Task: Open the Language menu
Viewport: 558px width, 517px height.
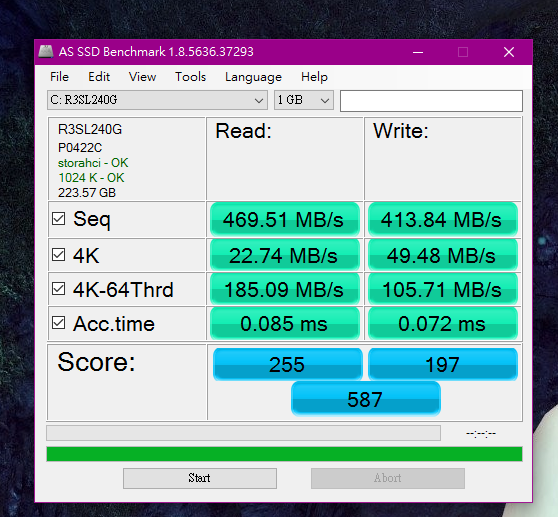Action: coord(253,77)
